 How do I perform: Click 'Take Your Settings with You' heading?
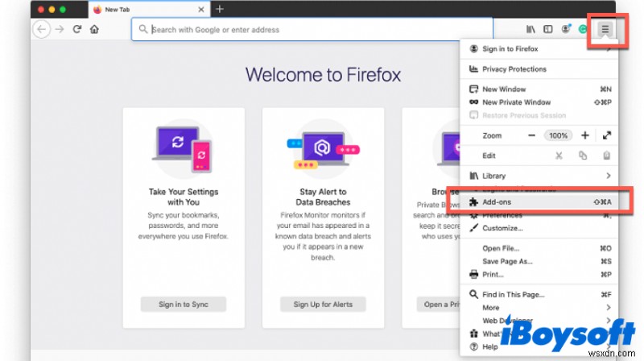point(184,197)
